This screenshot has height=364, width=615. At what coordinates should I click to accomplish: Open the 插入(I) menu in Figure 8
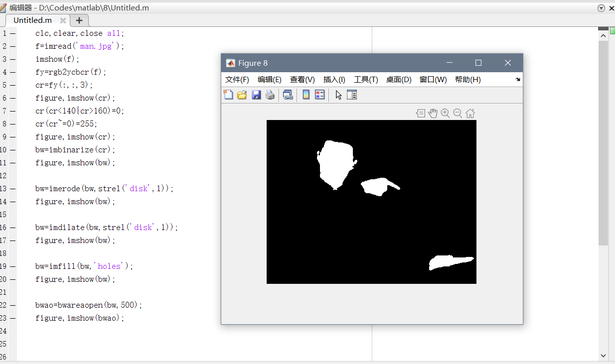(x=334, y=80)
